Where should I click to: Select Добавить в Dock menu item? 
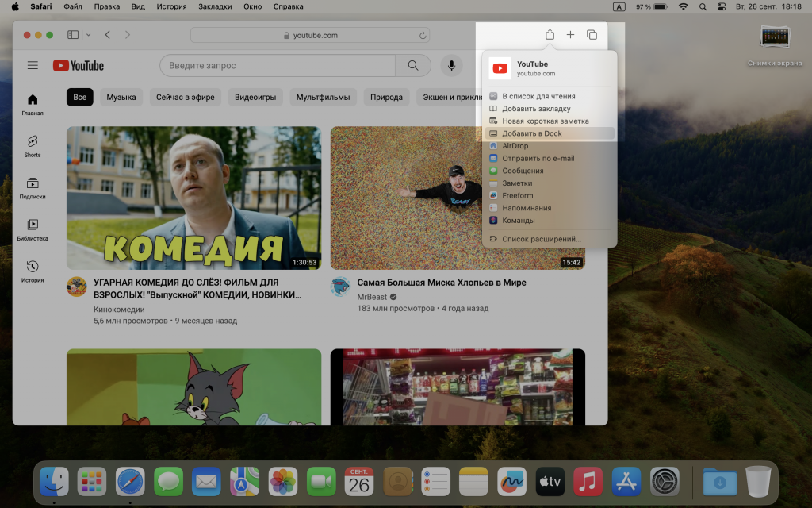532,133
